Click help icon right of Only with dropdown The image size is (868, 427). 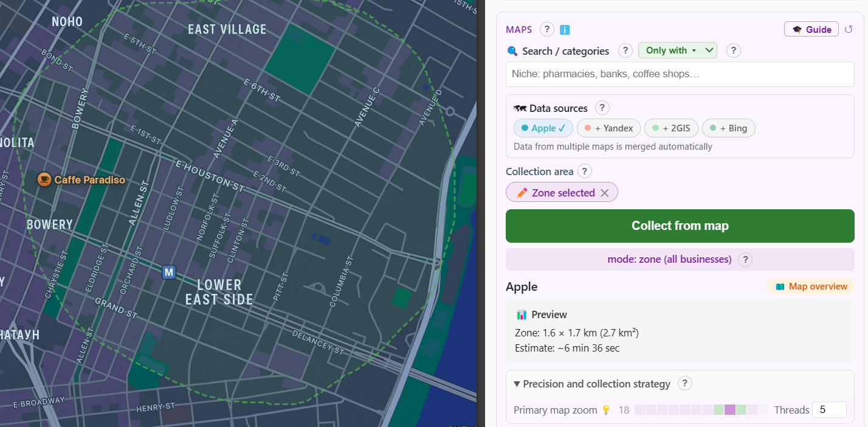pyautogui.click(x=734, y=50)
